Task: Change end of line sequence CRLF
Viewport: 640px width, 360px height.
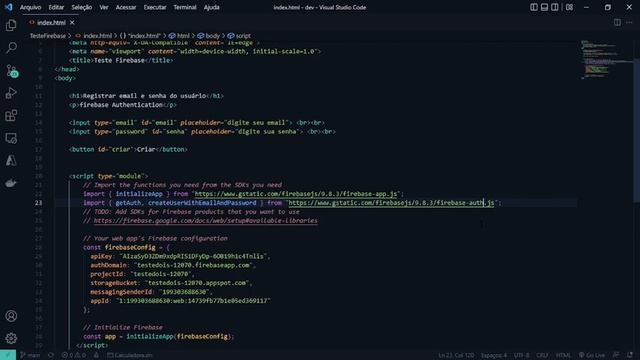Action: (542, 355)
